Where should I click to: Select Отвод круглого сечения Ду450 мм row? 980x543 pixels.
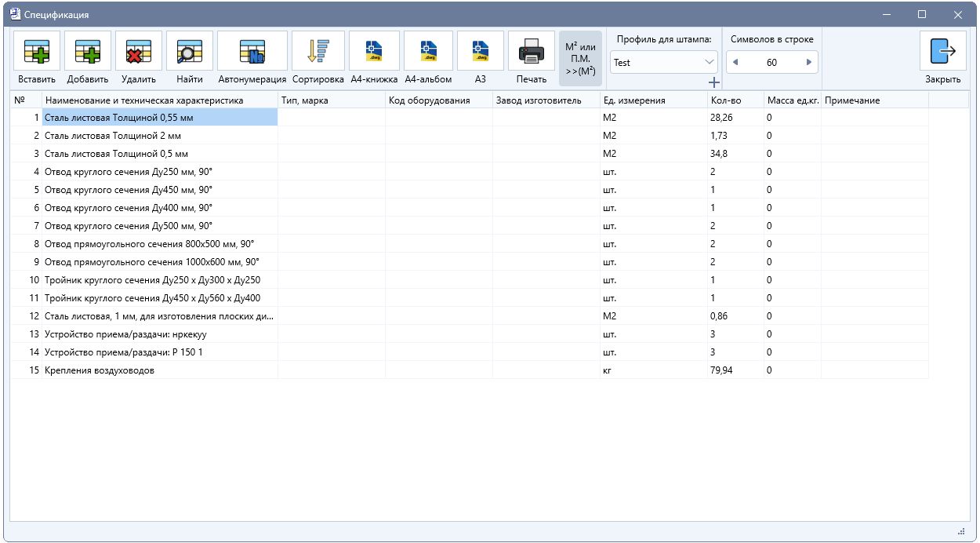pos(469,190)
